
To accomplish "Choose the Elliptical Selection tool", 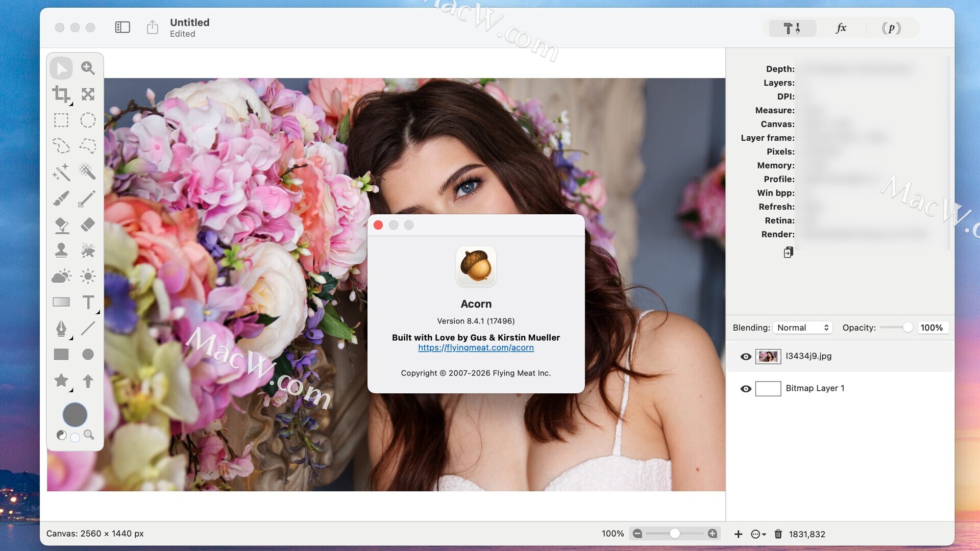I will tap(88, 120).
